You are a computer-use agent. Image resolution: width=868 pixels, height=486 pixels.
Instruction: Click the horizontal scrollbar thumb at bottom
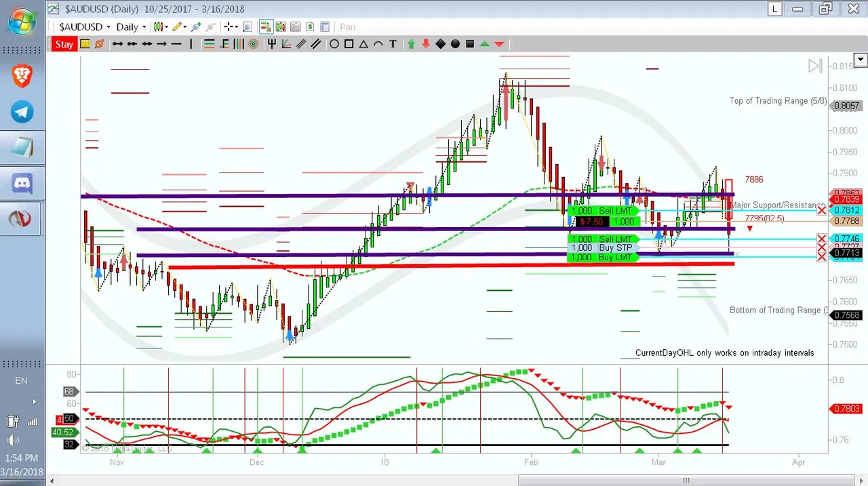tap(686, 481)
